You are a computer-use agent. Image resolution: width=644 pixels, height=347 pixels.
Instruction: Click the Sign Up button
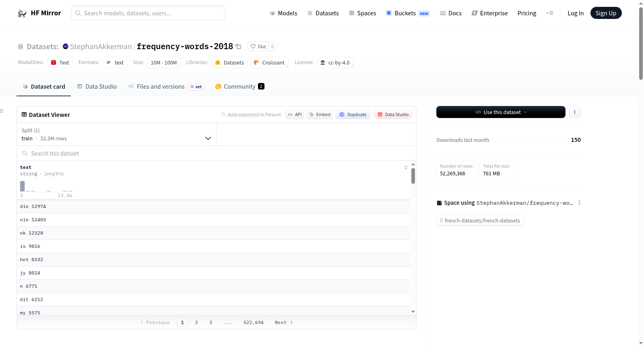606,13
